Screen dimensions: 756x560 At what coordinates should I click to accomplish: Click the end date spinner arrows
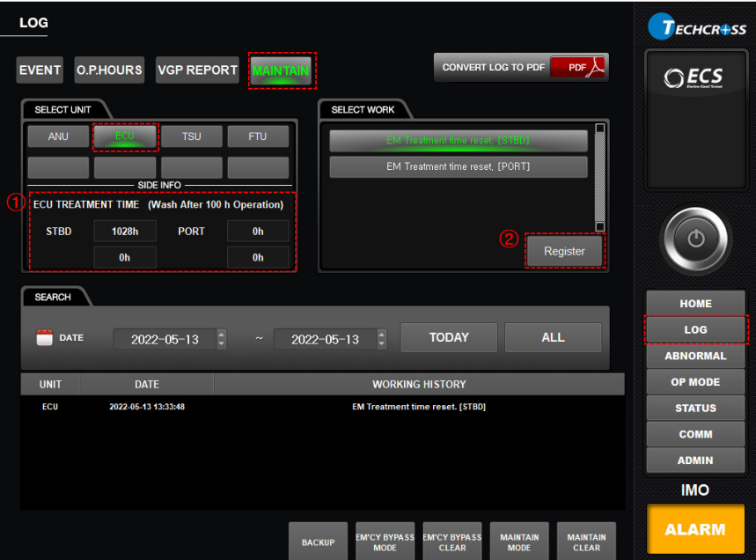click(381, 339)
